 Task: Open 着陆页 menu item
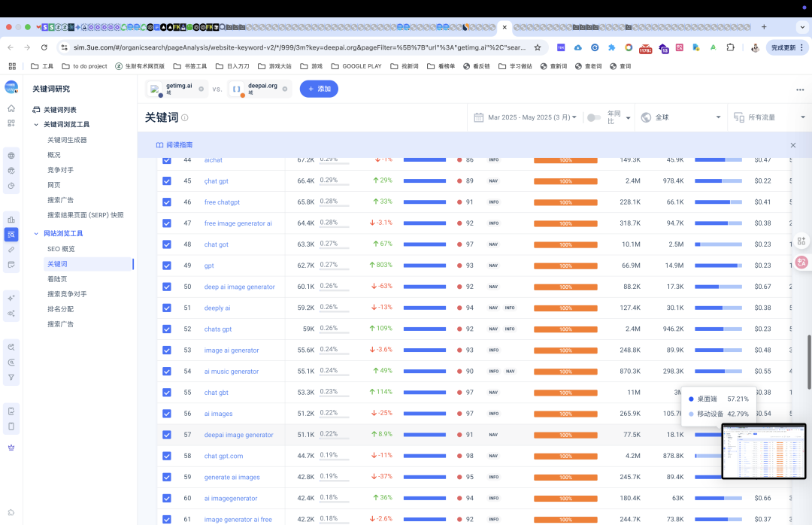[57, 279]
